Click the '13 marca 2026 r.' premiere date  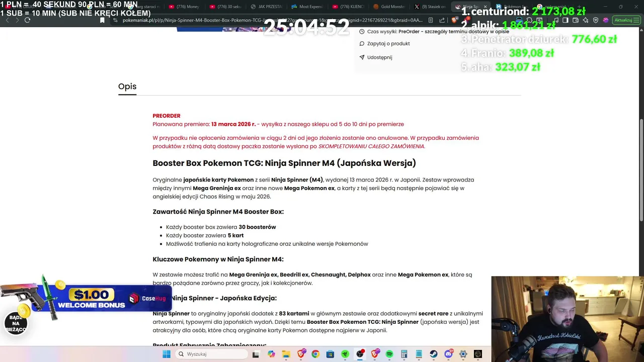pyautogui.click(x=233, y=124)
